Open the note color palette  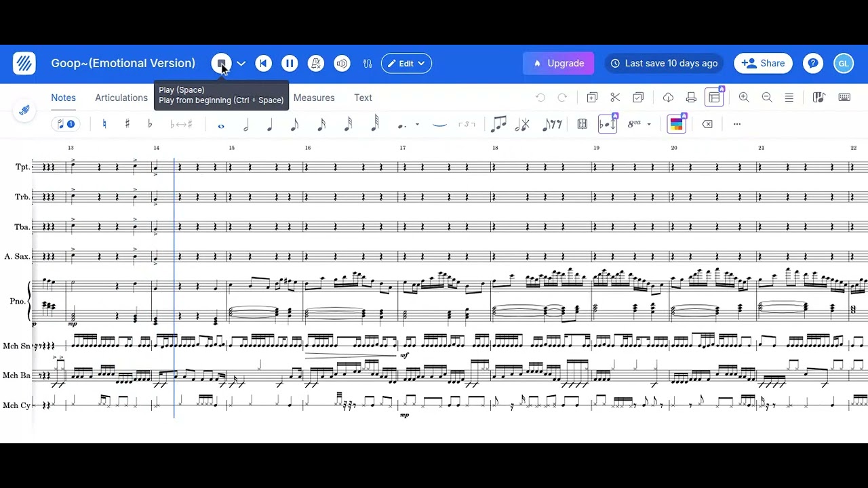676,124
